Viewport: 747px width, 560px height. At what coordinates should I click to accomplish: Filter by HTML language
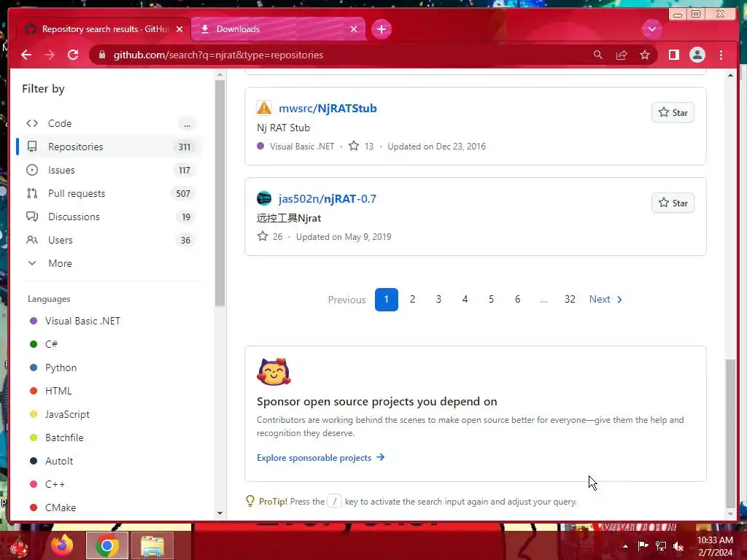pyautogui.click(x=58, y=391)
